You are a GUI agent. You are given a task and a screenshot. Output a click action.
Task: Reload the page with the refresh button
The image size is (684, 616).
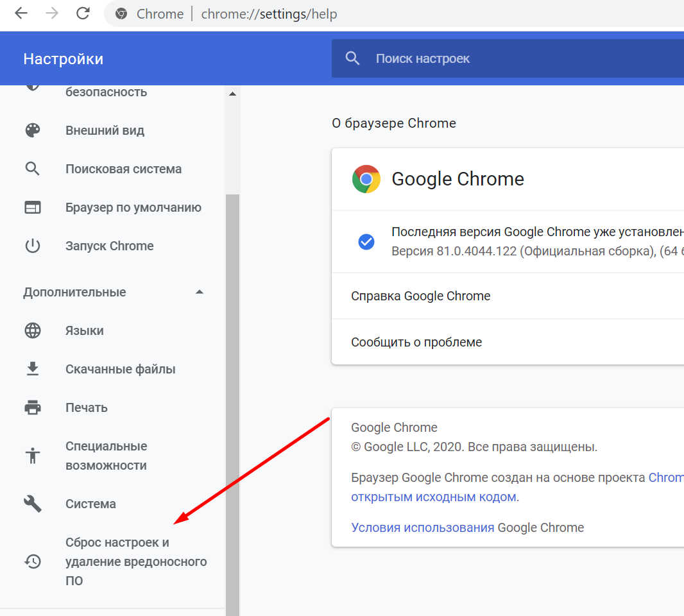pos(83,13)
